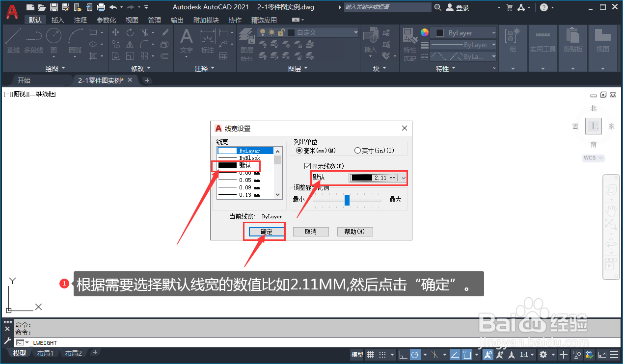Select the Erase tool in Modify panel
This screenshot has width=623, height=364.
[x=165, y=32]
